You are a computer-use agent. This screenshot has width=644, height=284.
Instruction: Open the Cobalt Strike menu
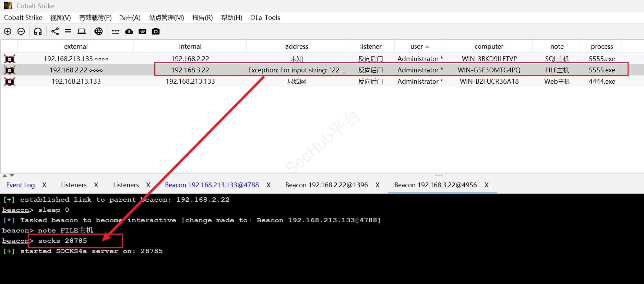[x=23, y=17]
